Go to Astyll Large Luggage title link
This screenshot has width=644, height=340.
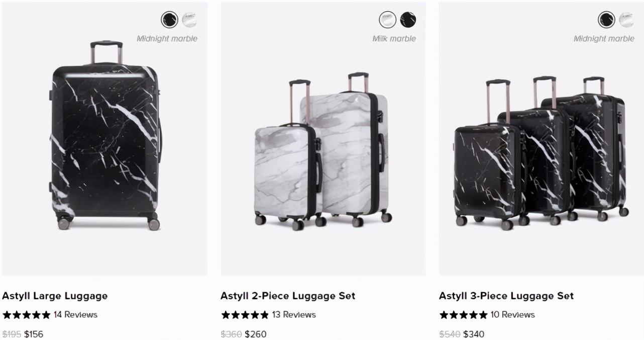(x=55, y=296)
